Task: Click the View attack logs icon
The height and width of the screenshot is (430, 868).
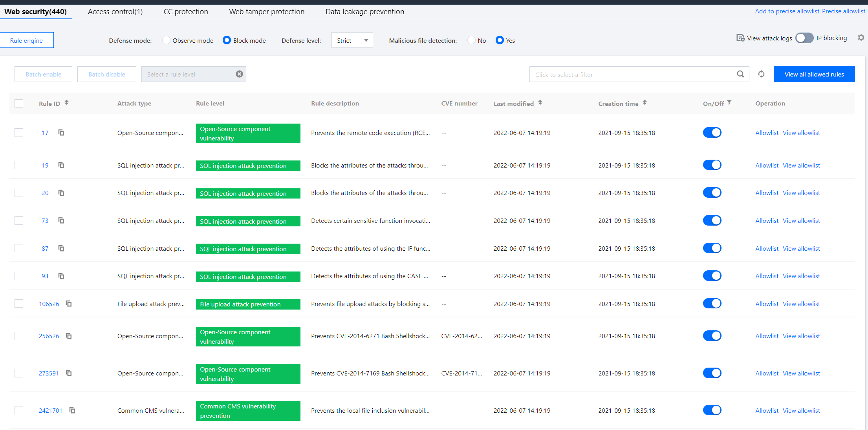Action: point(740,38)
